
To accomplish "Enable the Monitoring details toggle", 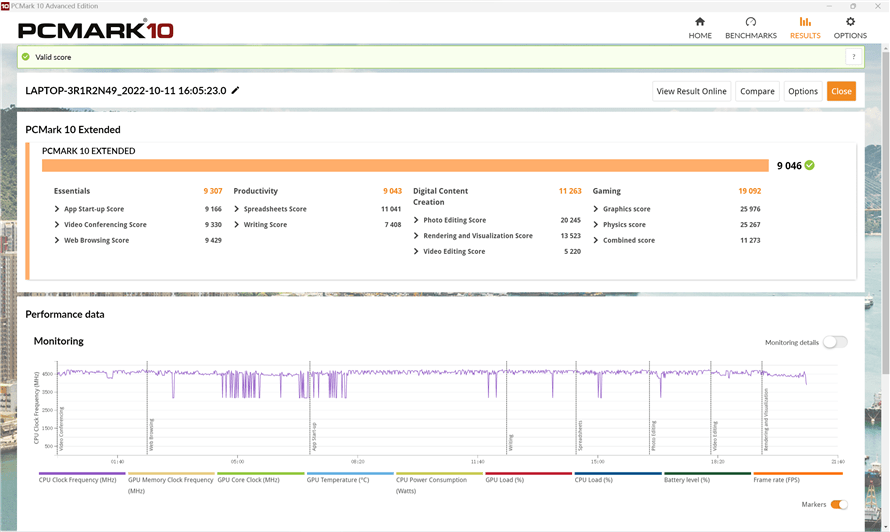I will pos(834,342).
